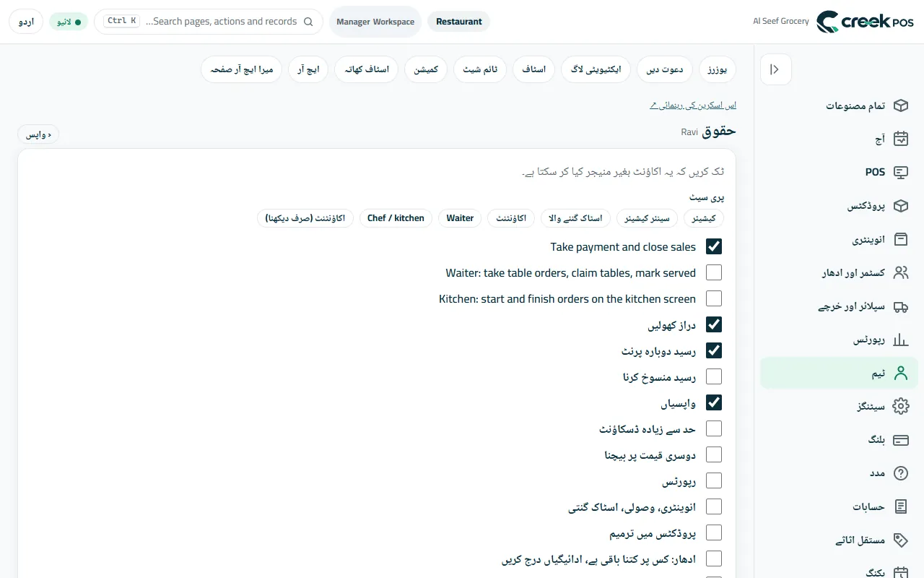924x578 pixels.
Task: Open the بلنگ credit card icon
Action: (900, 440)
